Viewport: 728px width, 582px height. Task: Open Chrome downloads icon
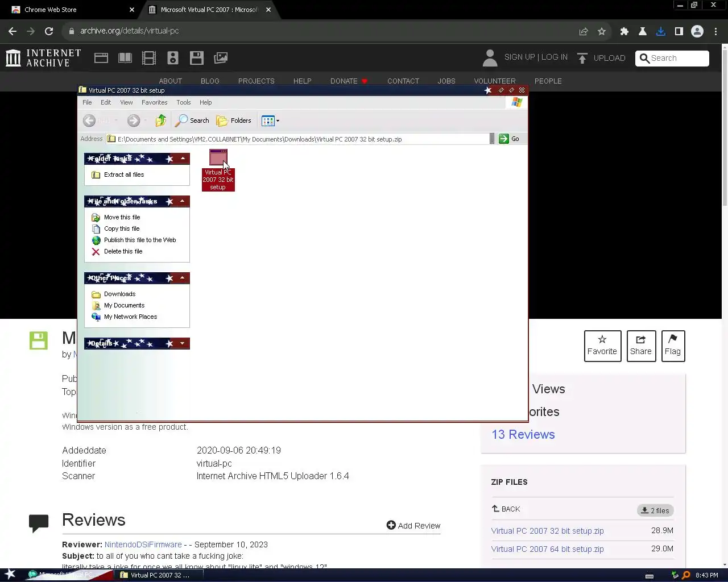coord(661,31)
